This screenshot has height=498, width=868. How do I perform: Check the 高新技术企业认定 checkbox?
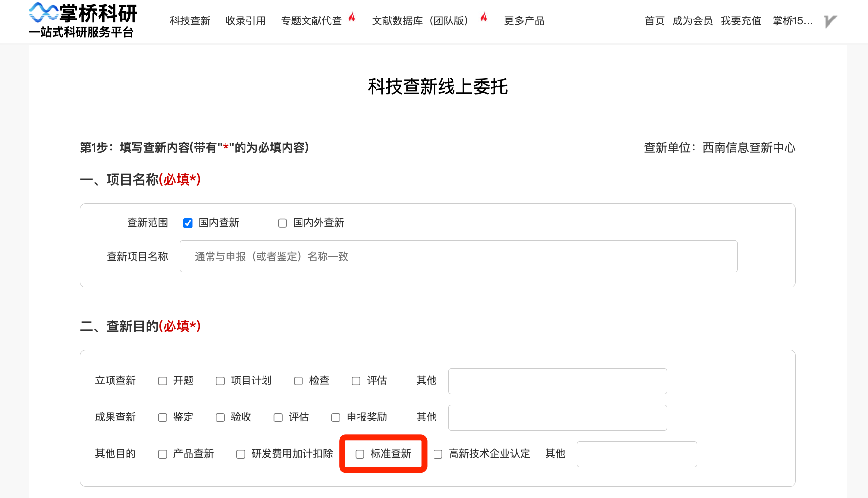click(438, 454)
